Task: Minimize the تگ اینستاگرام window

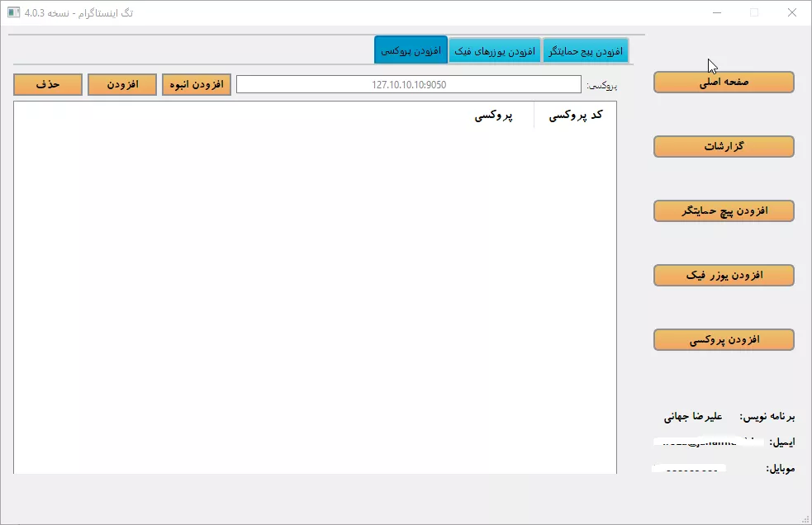Action: click(717, 13)
